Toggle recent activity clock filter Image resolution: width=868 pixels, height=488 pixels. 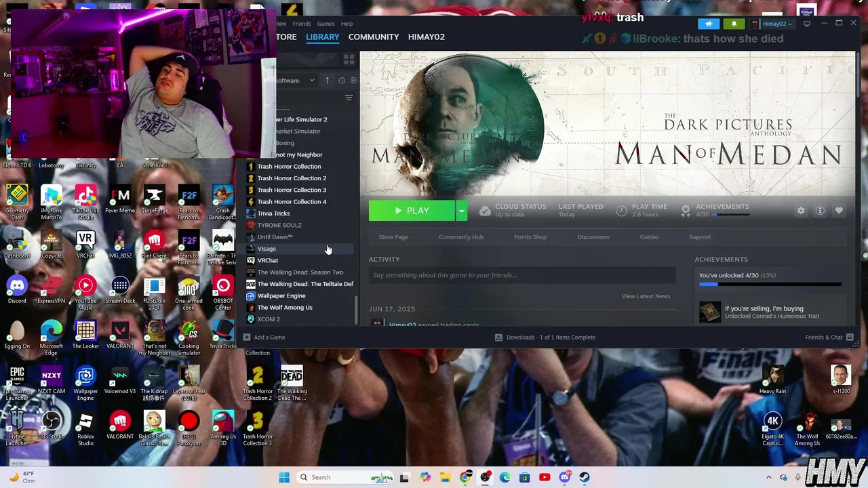tap(342, 81)
